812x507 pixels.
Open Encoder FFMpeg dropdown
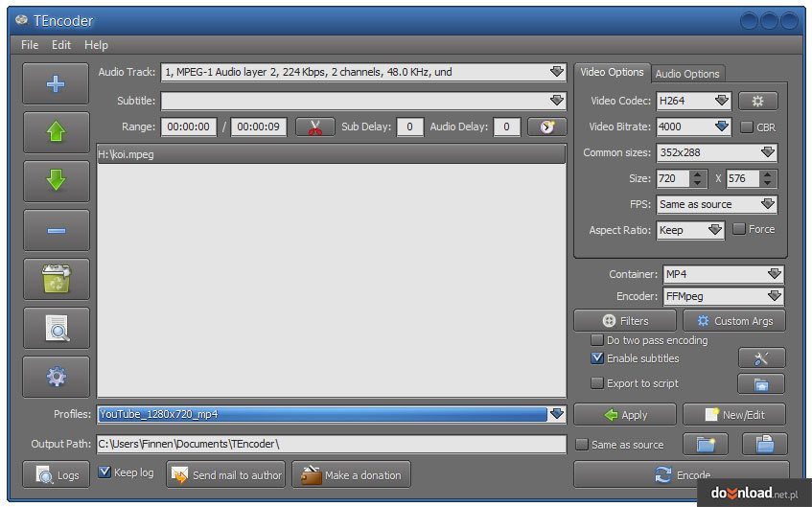(775, 296)
